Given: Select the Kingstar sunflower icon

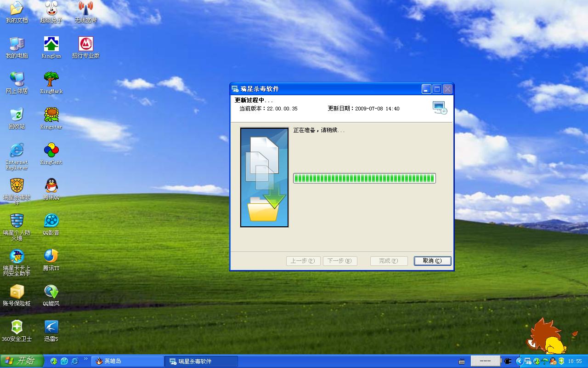Looking at the screenshot, I should point(51,119).
